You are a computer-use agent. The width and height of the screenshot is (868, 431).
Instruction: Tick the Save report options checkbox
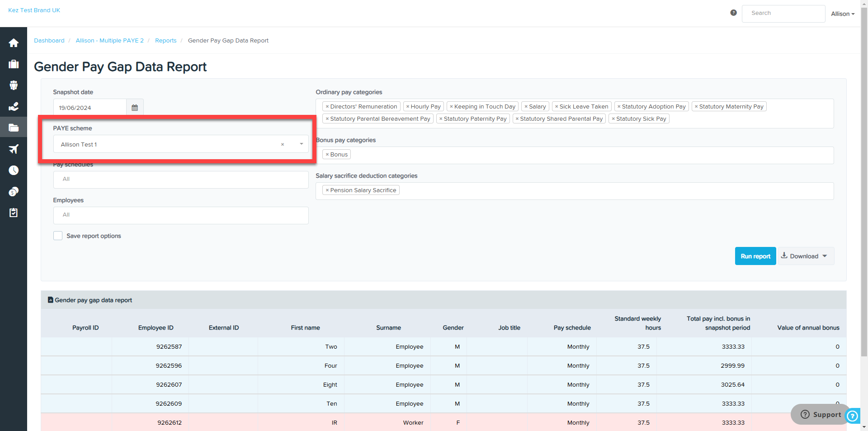coord(58,236)
